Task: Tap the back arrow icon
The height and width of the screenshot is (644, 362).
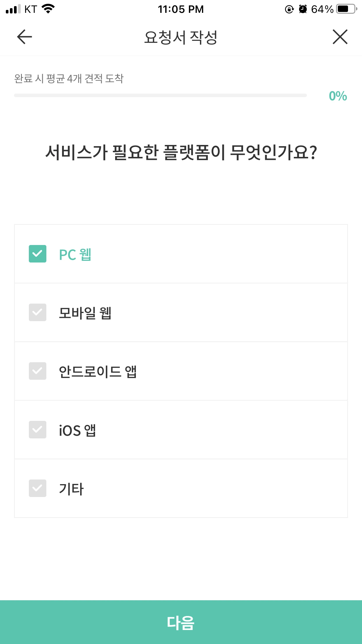Action: coord(24,37)
